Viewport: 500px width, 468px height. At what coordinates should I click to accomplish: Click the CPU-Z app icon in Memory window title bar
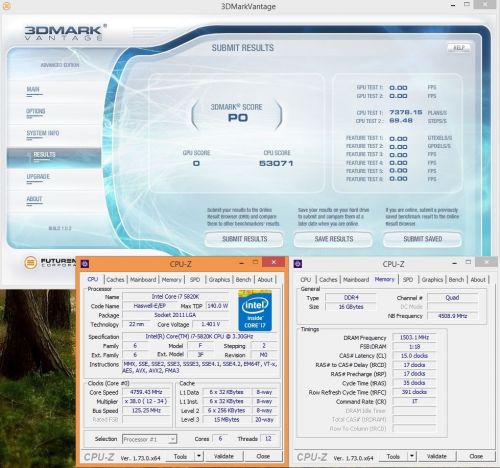[x=298, y=264]
